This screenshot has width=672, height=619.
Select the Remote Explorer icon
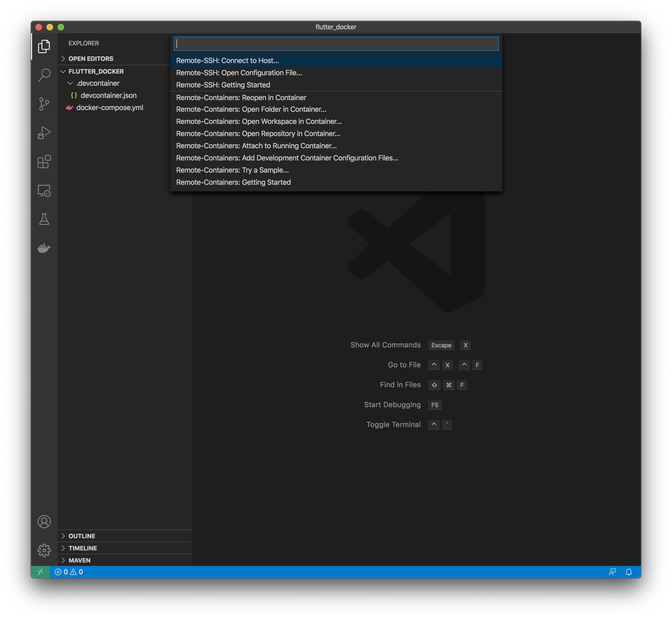[x=44, y=191]
